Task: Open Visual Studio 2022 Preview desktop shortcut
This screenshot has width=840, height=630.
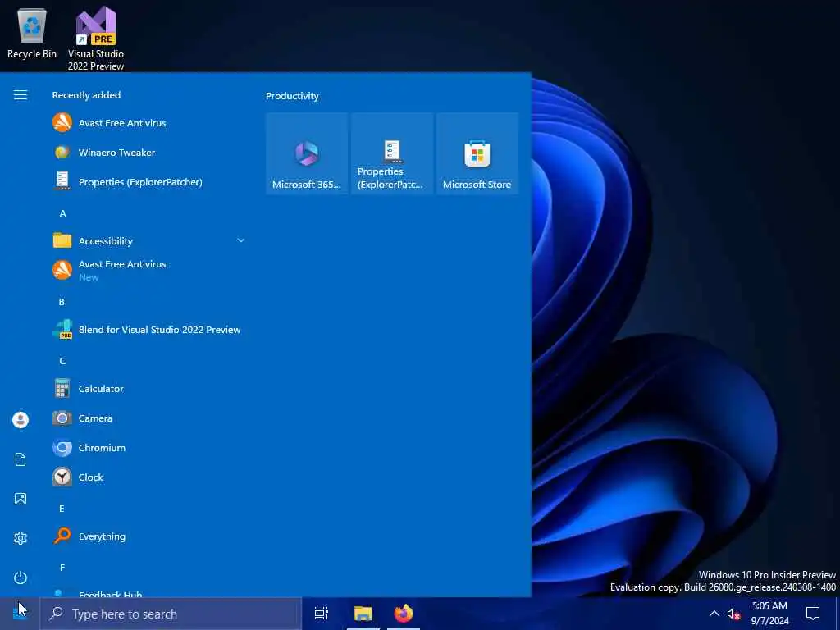Action: point(96,38)
